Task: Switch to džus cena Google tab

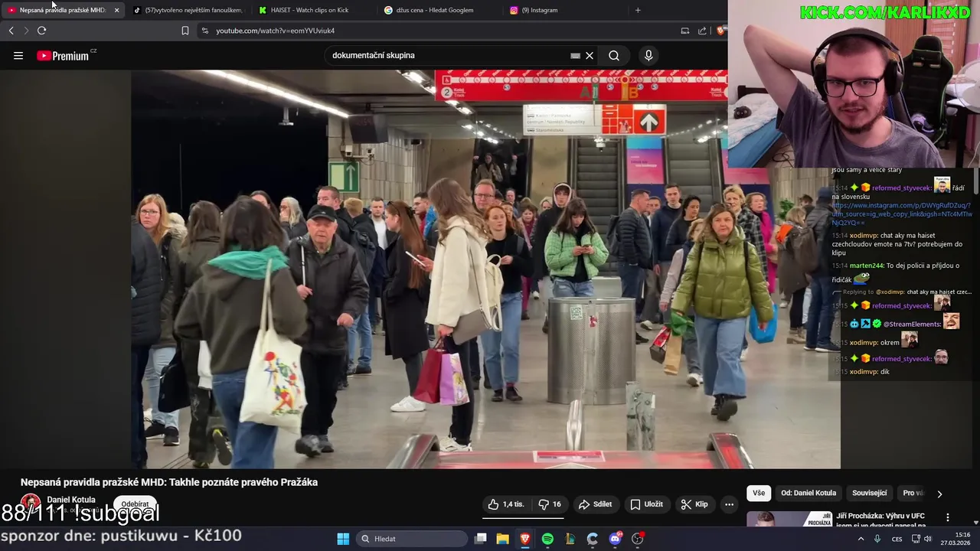Action: 439,10
